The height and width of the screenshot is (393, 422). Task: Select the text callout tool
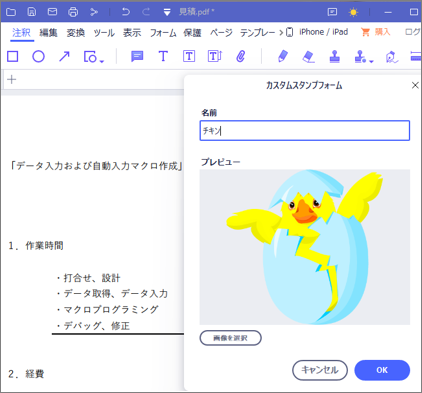215,56
